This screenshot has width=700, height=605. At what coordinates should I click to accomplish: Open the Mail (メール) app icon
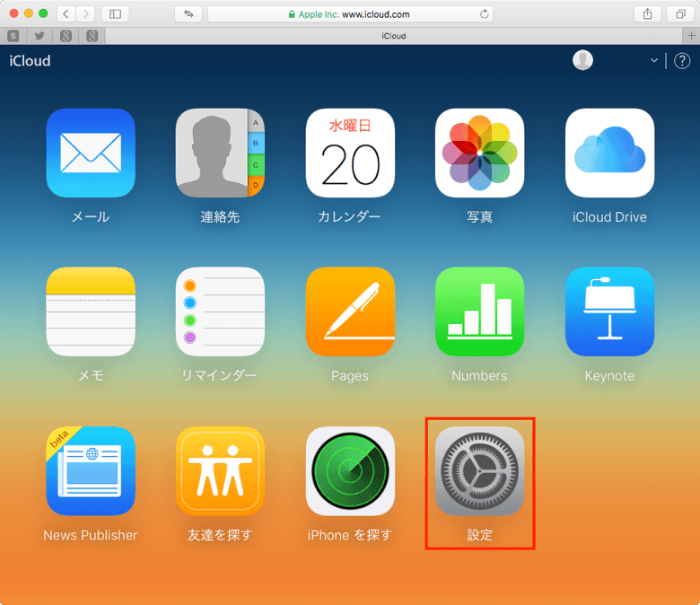point(91,153)
